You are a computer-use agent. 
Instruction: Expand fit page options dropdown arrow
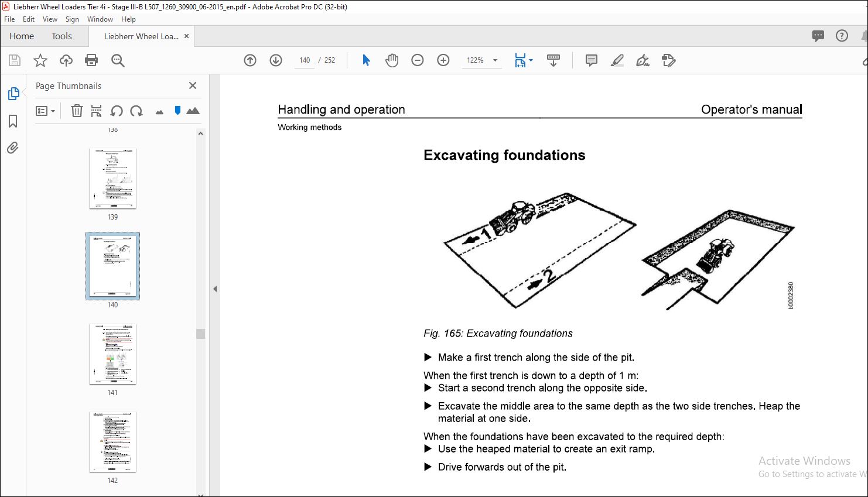[531, 60]
